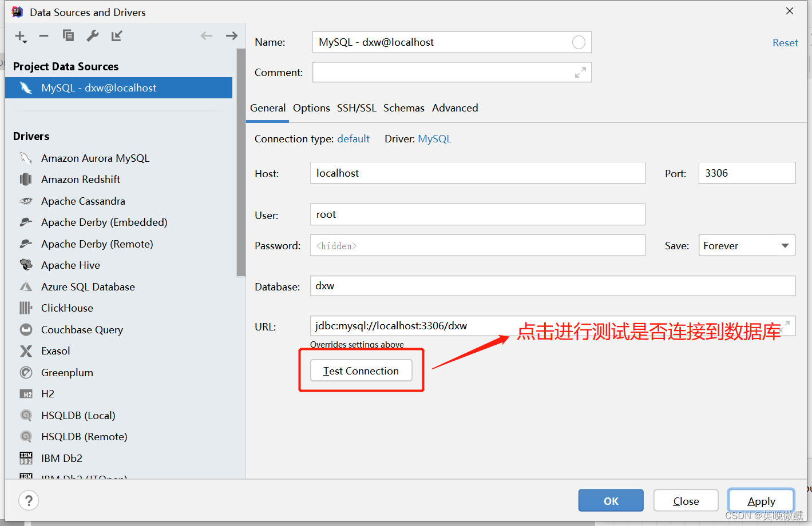Go forward with right arrow
The image size is (812, 526).
point(232,36)
